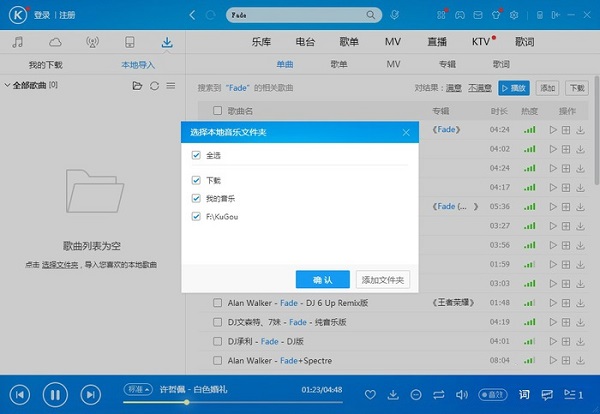The height and width of the screenshot is (414, 600).
Task: Refresh the local song list
Action: click(154, 85)
